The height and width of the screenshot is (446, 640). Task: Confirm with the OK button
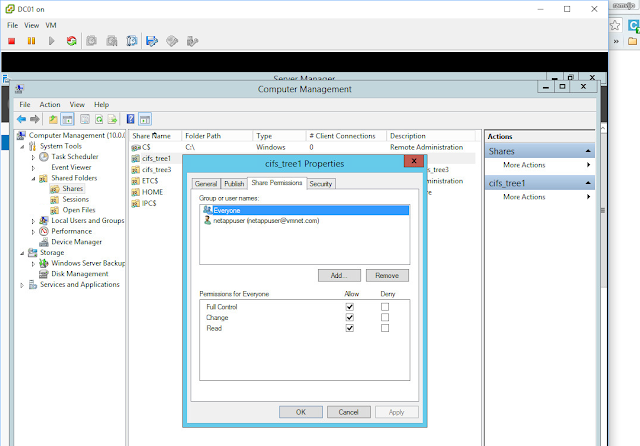point(301,412)
